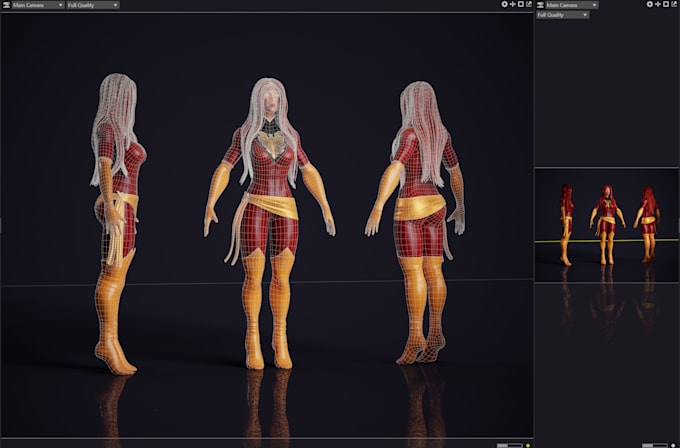Click the pop-out window icon in the main viewport header

(529, 4)
